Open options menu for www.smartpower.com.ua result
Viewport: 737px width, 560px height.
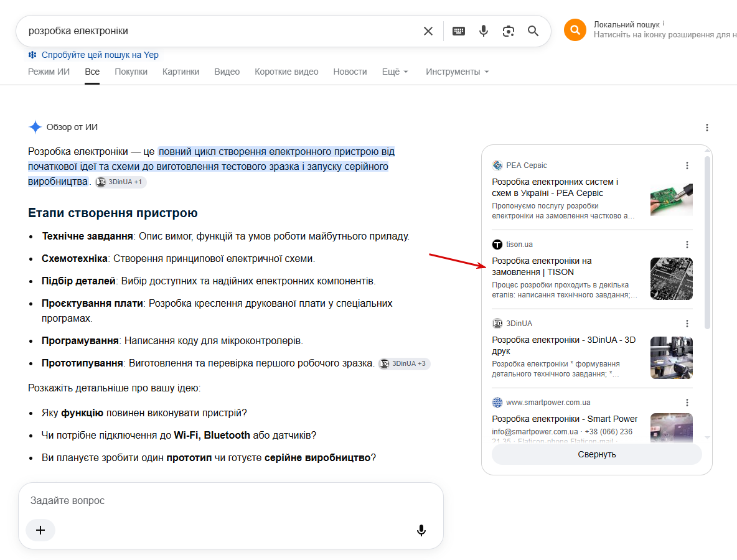click(687, 402)
